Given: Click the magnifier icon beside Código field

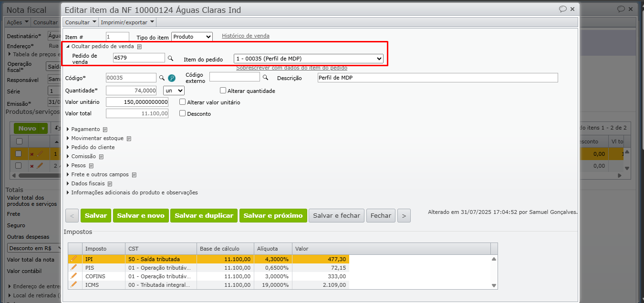Looking at the screenshot, I should click(x=162, y=78).
